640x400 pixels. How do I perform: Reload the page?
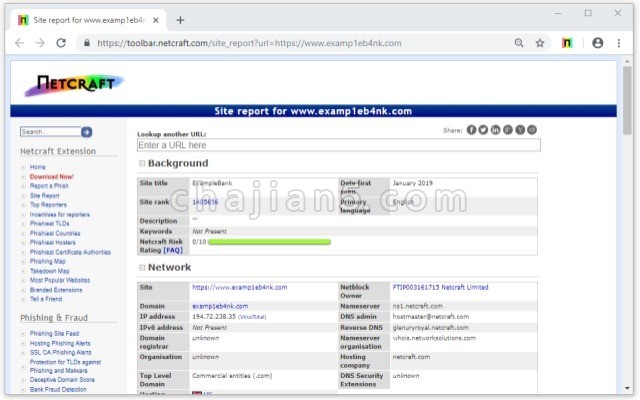point(61,43)
